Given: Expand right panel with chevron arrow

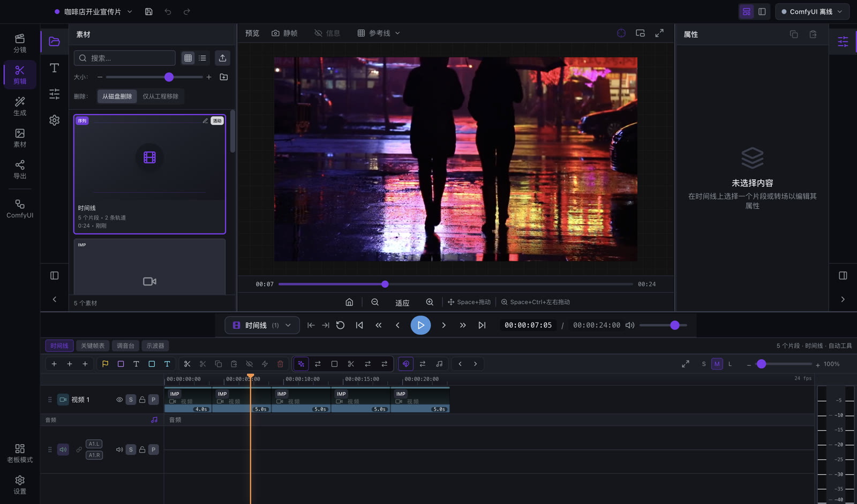Looking at the screenshot, I should click(843, 299).
